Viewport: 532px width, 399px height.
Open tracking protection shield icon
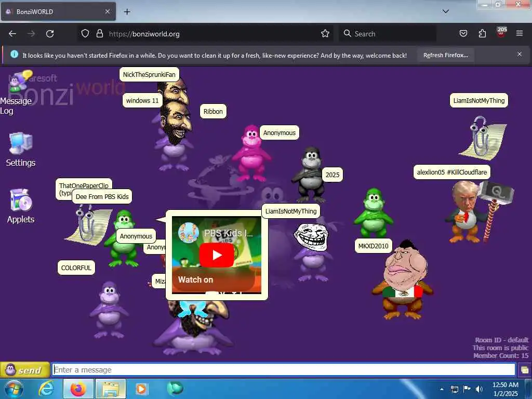click(85, 34)
